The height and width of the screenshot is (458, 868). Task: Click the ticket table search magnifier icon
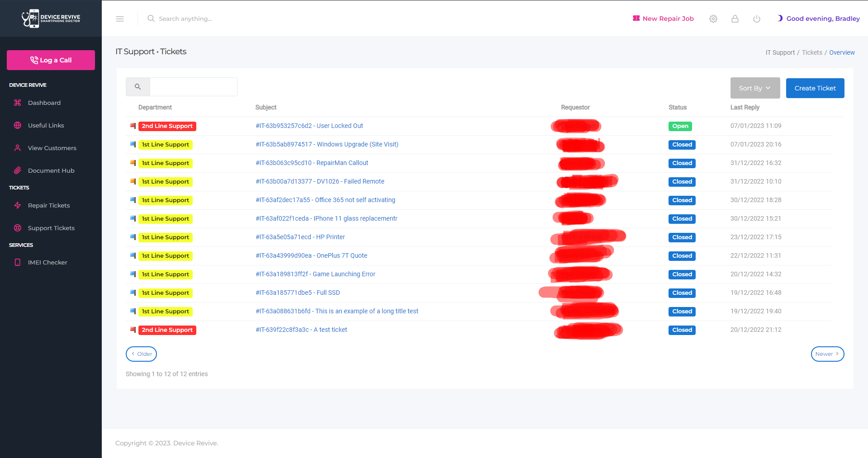(x=138, y=87)
